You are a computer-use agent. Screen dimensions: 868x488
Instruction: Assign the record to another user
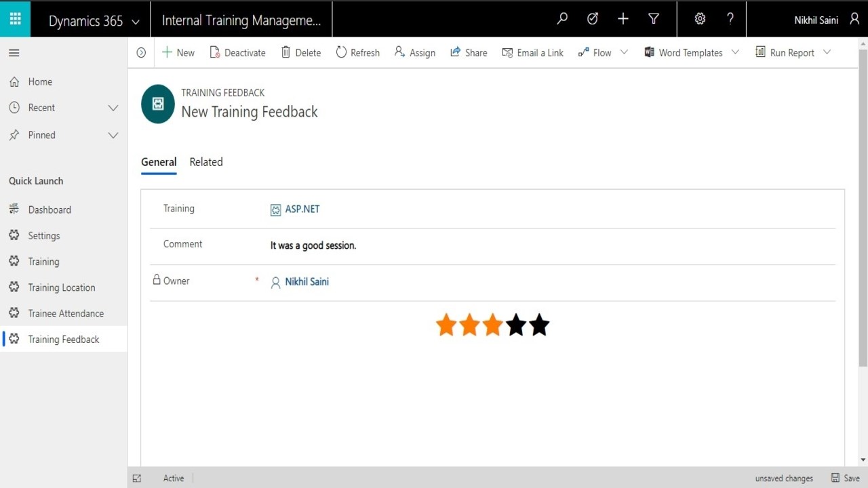click(414, 52)
